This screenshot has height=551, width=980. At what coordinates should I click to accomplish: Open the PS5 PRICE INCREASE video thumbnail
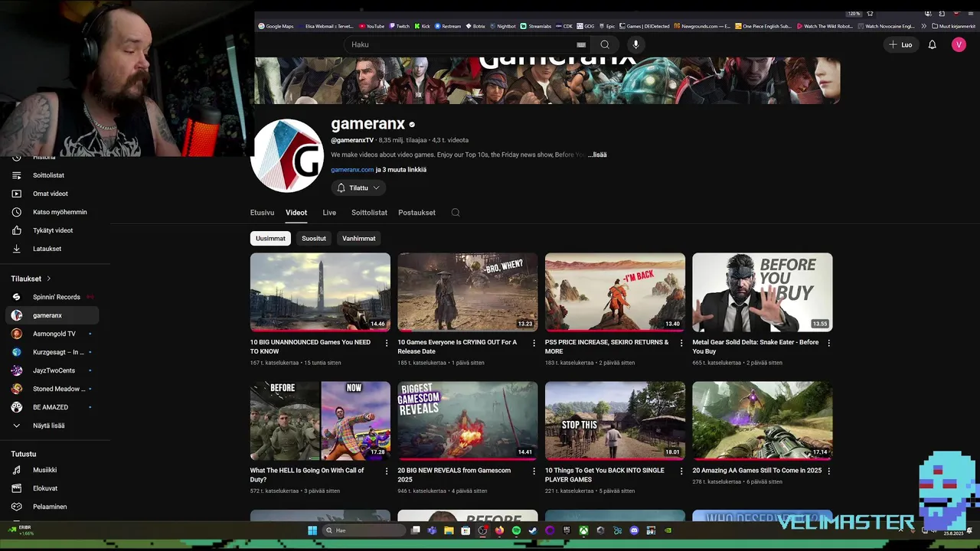[615, 292]
